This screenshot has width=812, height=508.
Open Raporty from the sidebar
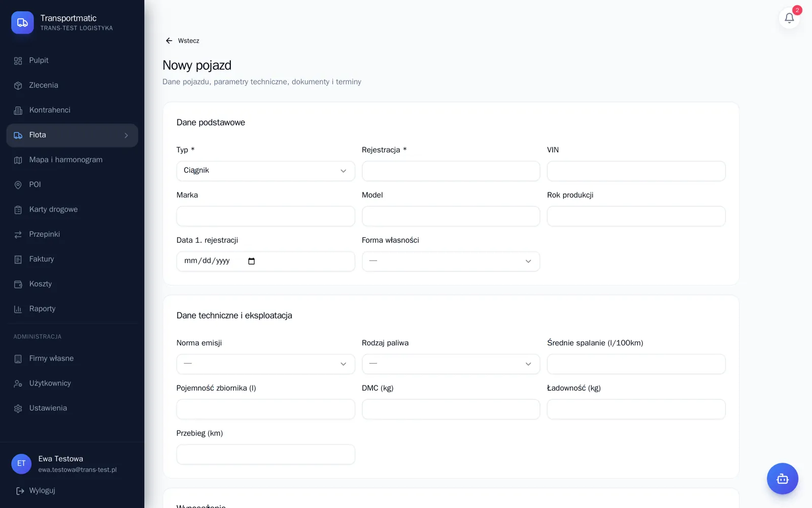(72, 309)
